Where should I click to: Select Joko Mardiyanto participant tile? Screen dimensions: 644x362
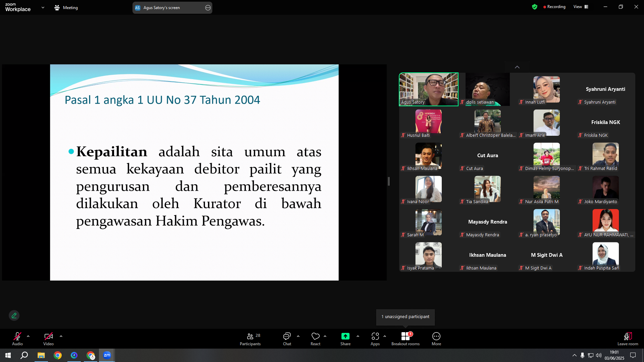(x=606, y=189)
